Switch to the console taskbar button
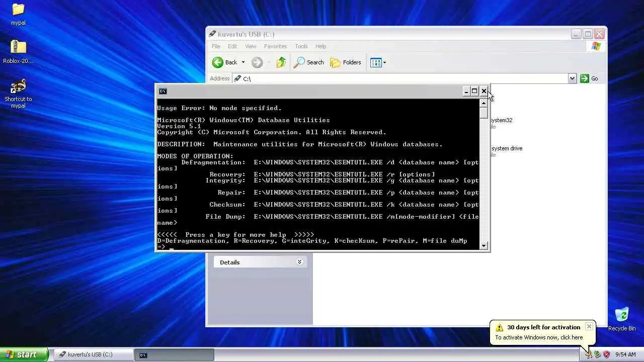The height and width of the screenshot is (362, 644). pyautogui.click(x=174, y=354)
